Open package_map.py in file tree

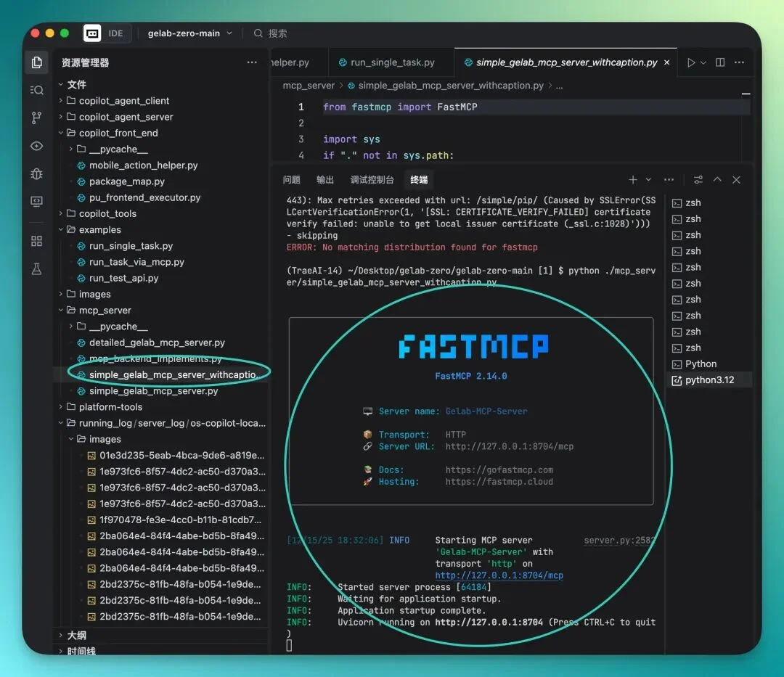pos(126,181)
